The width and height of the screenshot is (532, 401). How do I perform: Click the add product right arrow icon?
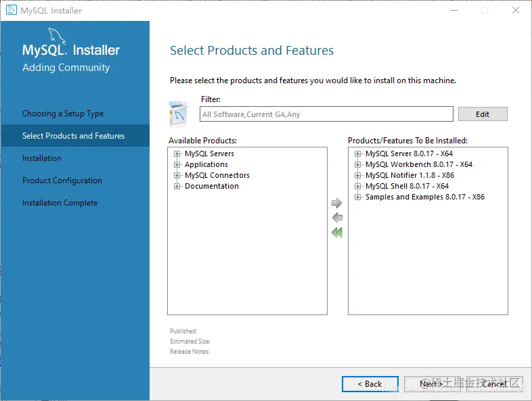336,203
